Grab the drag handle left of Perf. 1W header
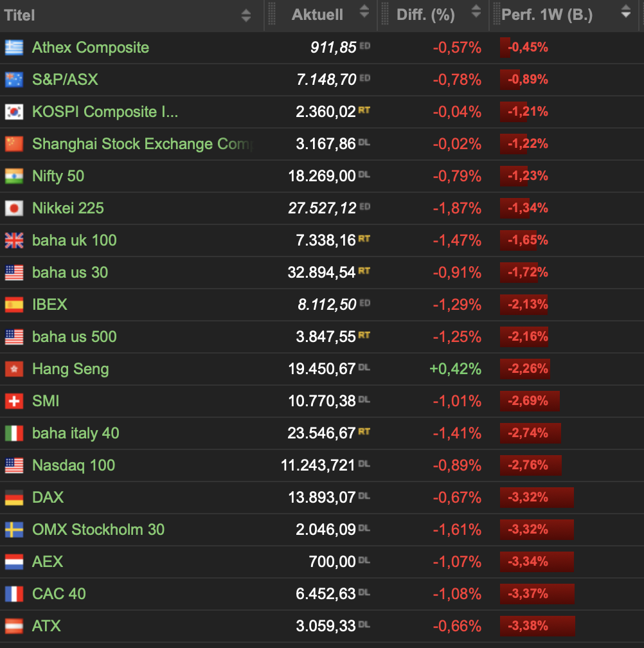 496,14
